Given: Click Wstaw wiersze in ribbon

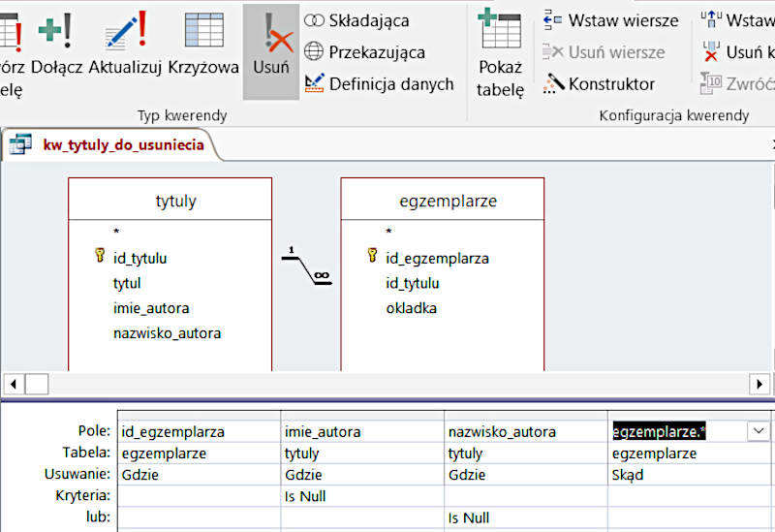Looking at the screenshot, I should [x=610, y=20].
